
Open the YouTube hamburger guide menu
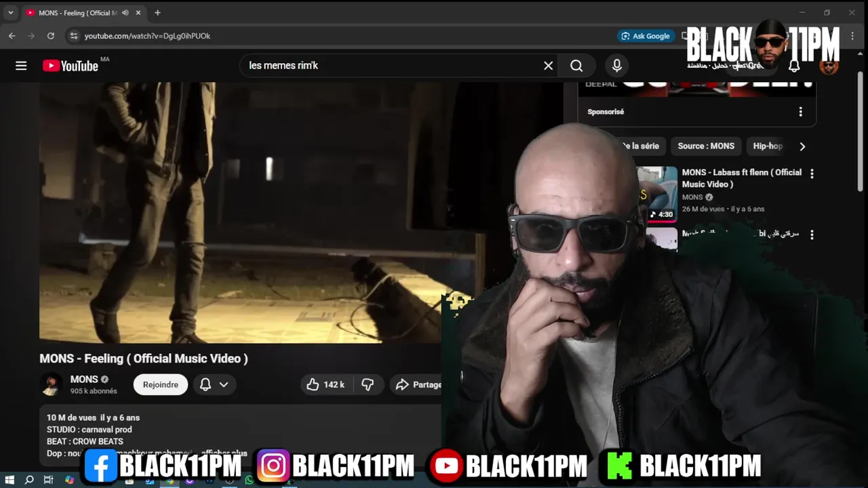(x=21, y=66)
